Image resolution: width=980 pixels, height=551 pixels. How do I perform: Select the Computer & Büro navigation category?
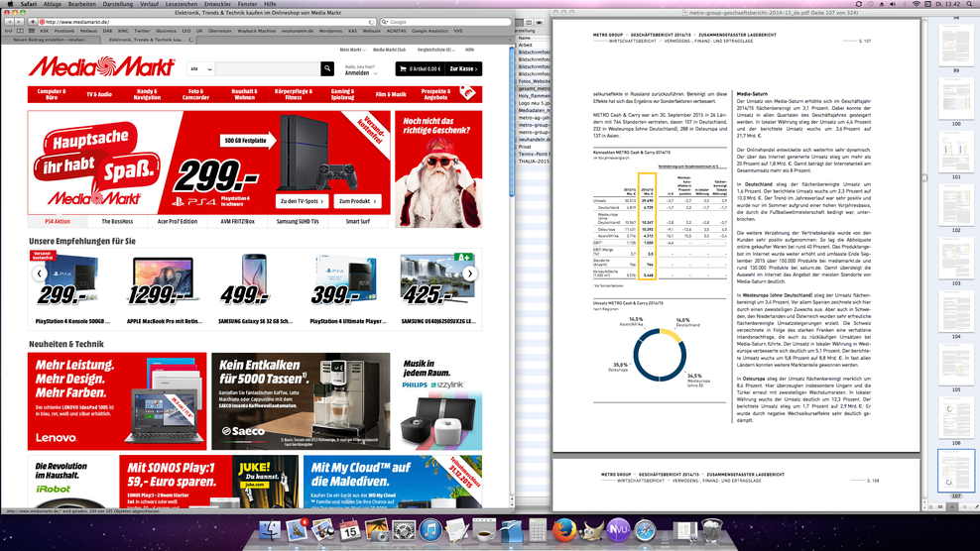[52, 94]
